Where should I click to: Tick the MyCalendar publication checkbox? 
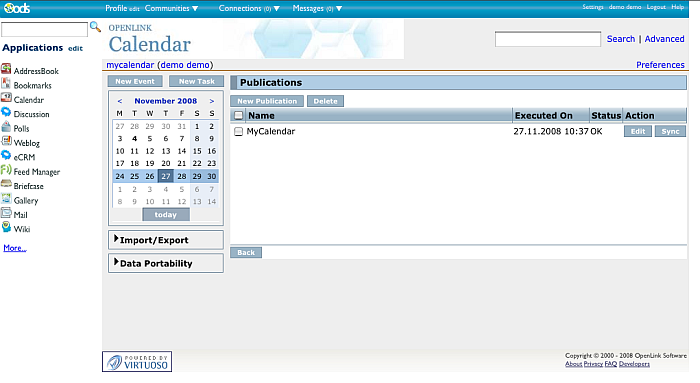pyautogui.click(x=238, y=131)
